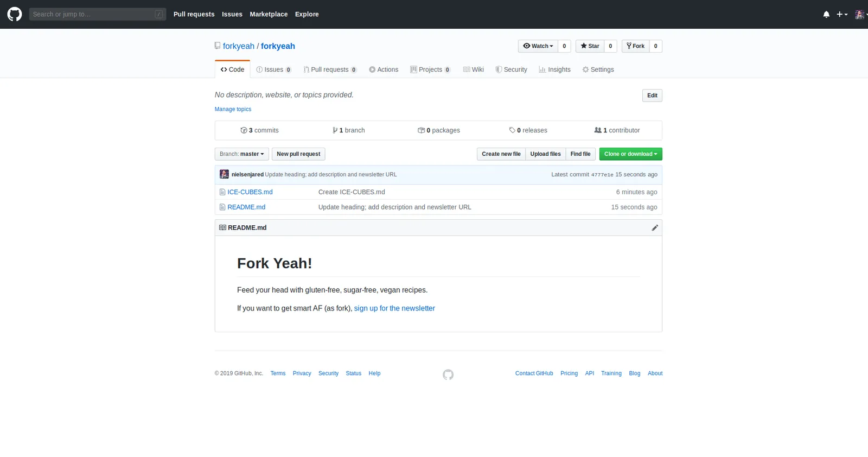Image resolution: width=868 pixels, height=457 pixels.
Task: Click the Upload files button
Action: click(x=545, y=154)
